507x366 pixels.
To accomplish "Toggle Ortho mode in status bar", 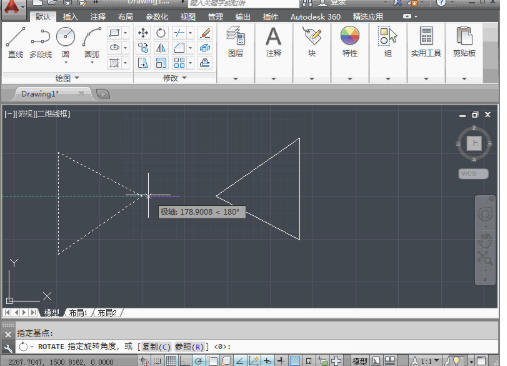I will [184, 361].
